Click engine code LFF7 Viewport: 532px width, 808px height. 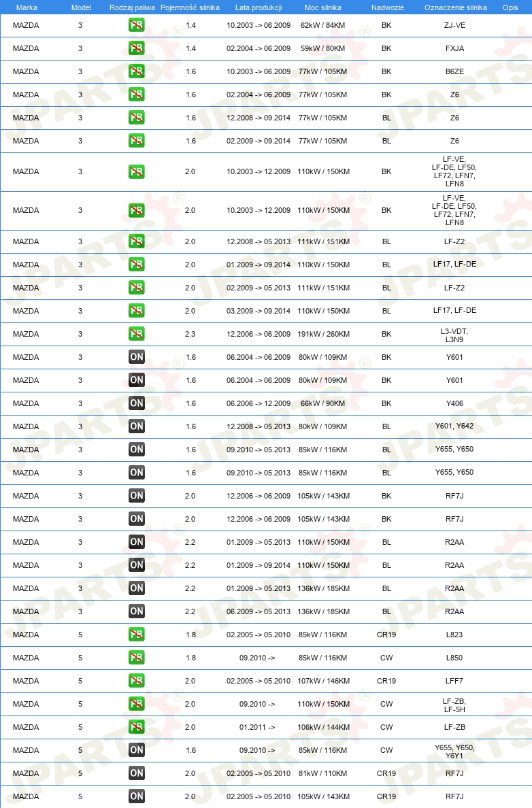point(454,681)
